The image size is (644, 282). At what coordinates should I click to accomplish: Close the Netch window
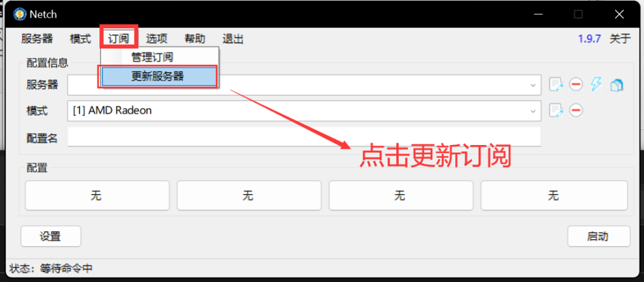point(619,14)
